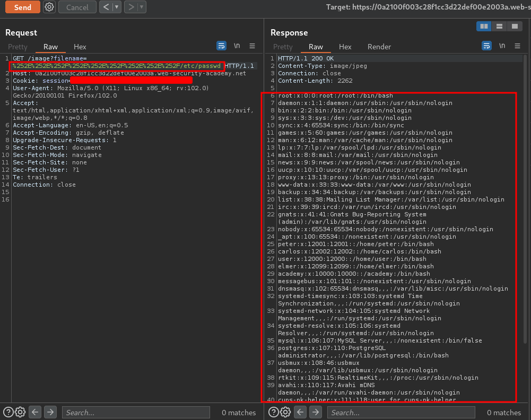Screen dimensions: 531x420
Task: Click the www-data passwd entry
Action: tap(375, 185)
